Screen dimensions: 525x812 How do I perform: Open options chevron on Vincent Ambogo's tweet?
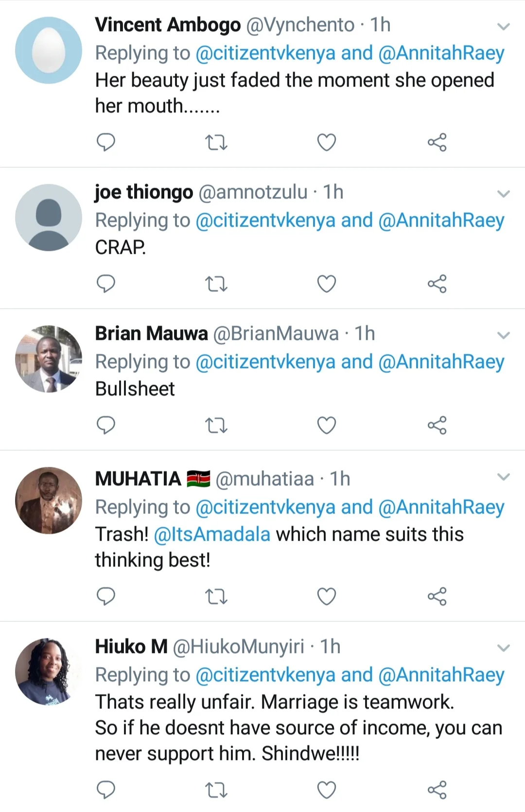coord(504,26)
